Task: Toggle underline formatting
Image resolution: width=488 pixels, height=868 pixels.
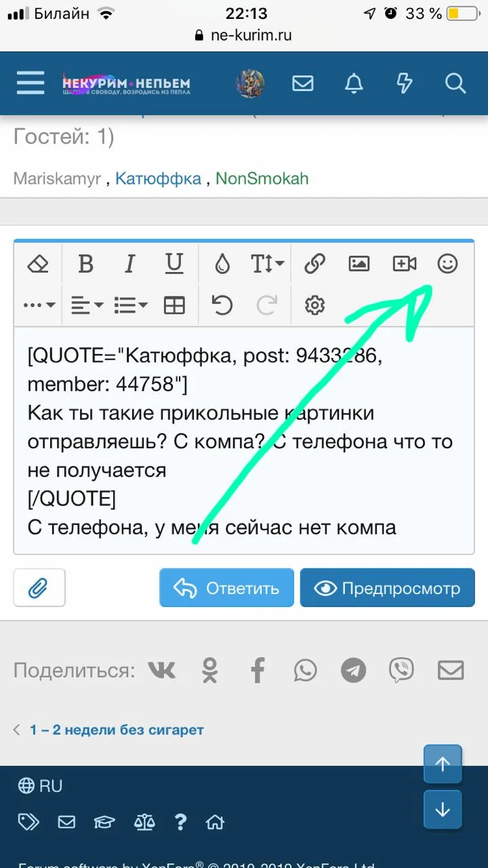Action: tap(175, 264)
